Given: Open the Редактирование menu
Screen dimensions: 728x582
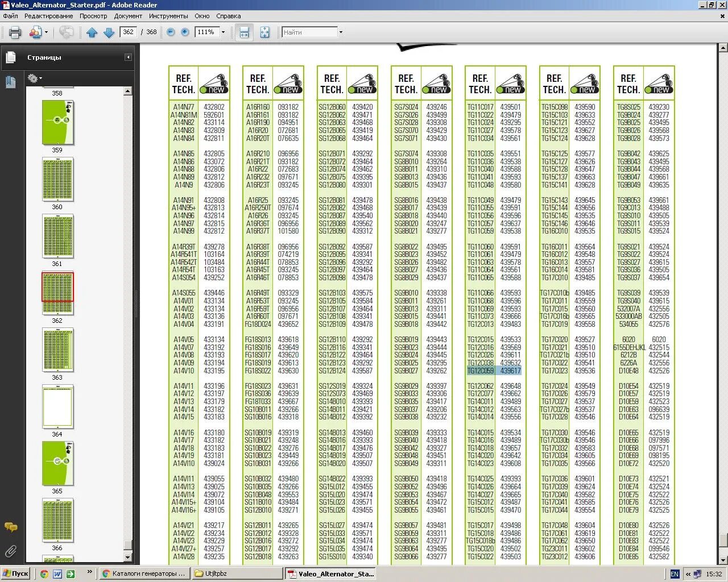Looking at the screenshot, I should click(x=48, y=16).
